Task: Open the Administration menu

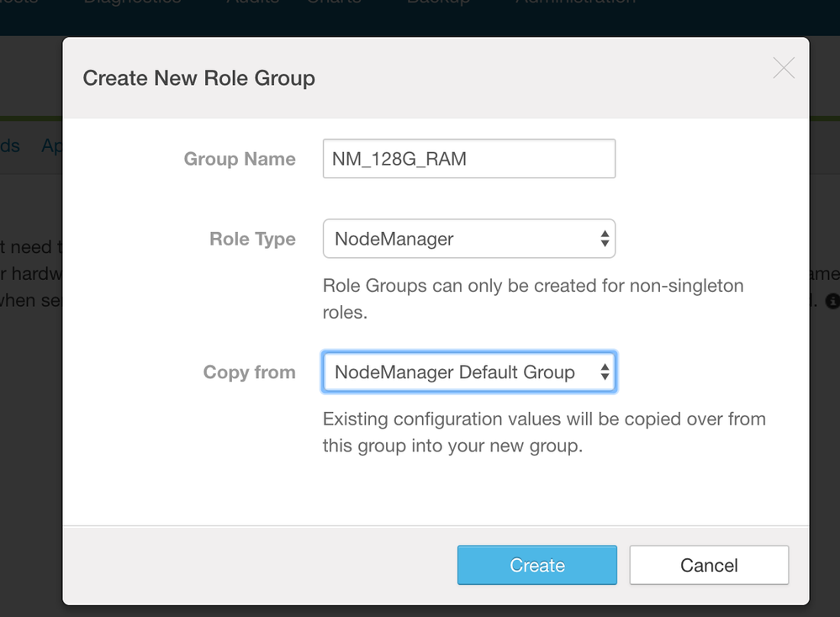Action: (575, 3)
